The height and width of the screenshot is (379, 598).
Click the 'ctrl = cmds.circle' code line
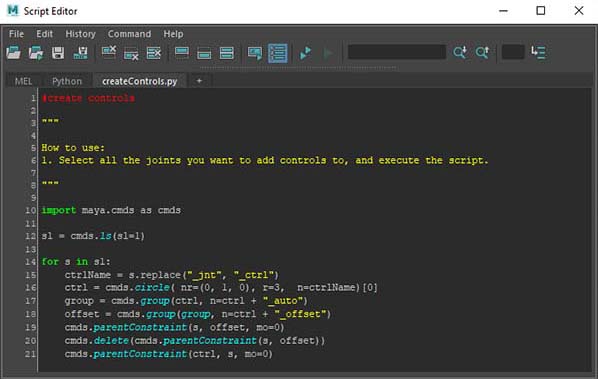(x=221, y=287)
